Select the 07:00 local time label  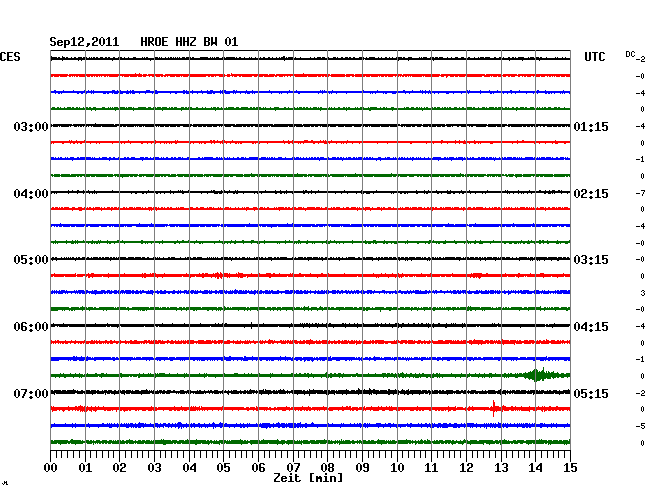(31, 393)
